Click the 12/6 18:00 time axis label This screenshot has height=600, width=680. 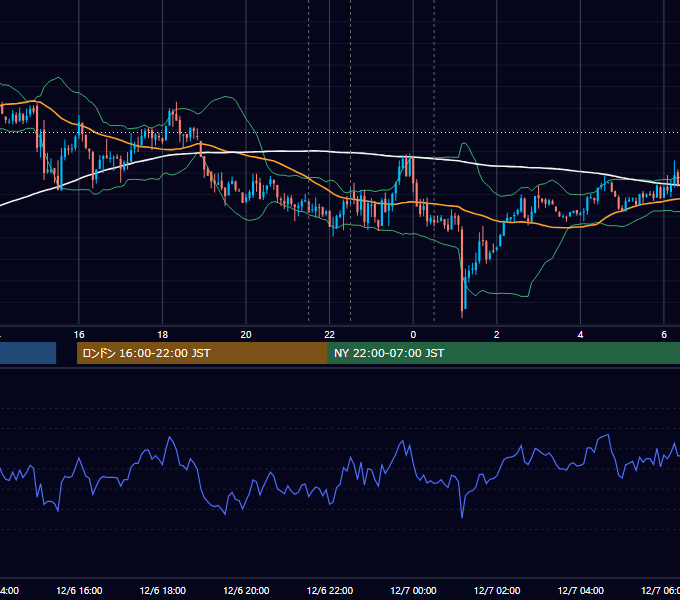pos(163,590)
